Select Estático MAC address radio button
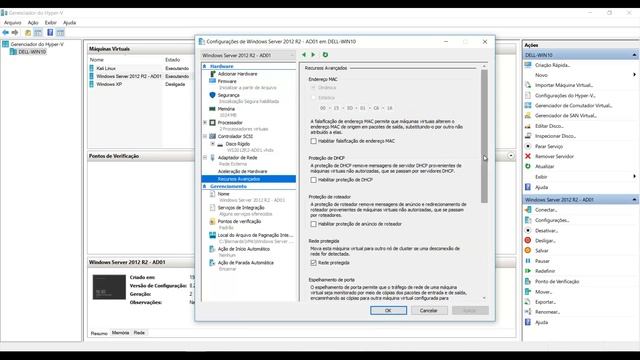This screenshot has width=640, height=360. [x=313, y=98]
